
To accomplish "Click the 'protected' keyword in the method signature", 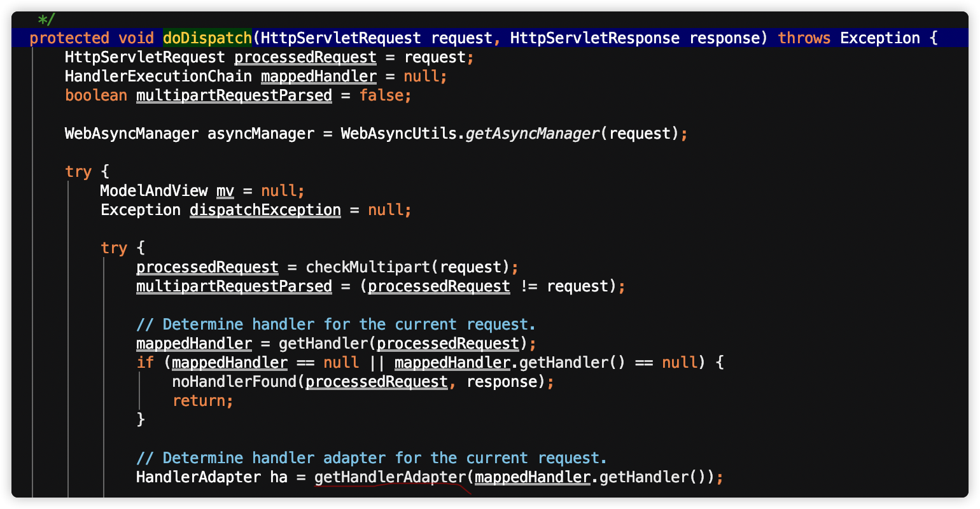I will click(x=69, y=38).
